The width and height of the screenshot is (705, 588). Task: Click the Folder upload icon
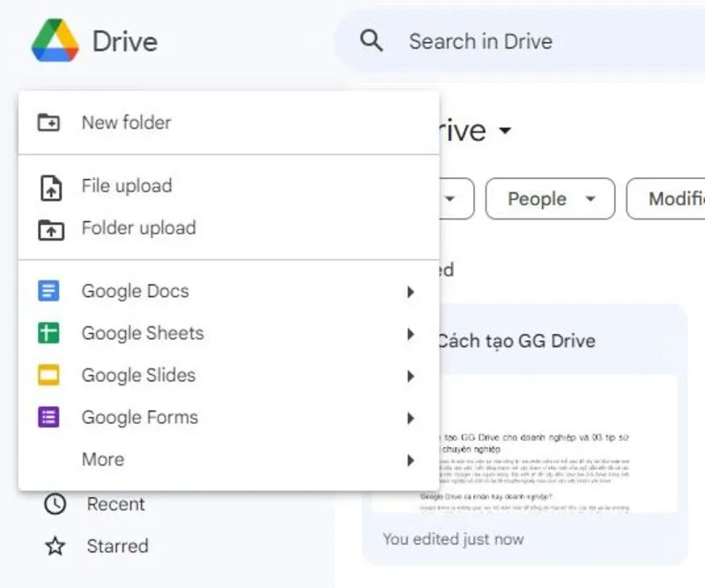[x=51, y=229]
